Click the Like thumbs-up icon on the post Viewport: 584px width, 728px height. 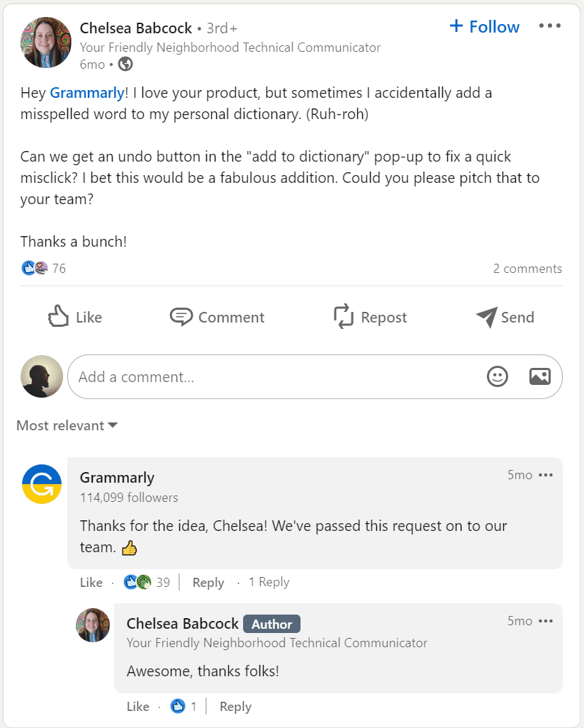click(x=58, y=317)
